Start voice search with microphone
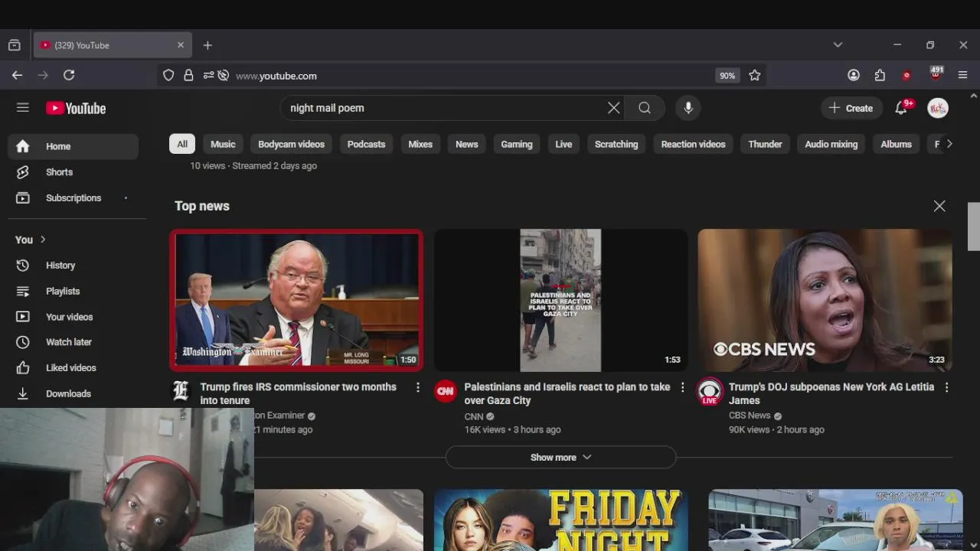This screenshot has height=551, width=980. pos(688,108)
